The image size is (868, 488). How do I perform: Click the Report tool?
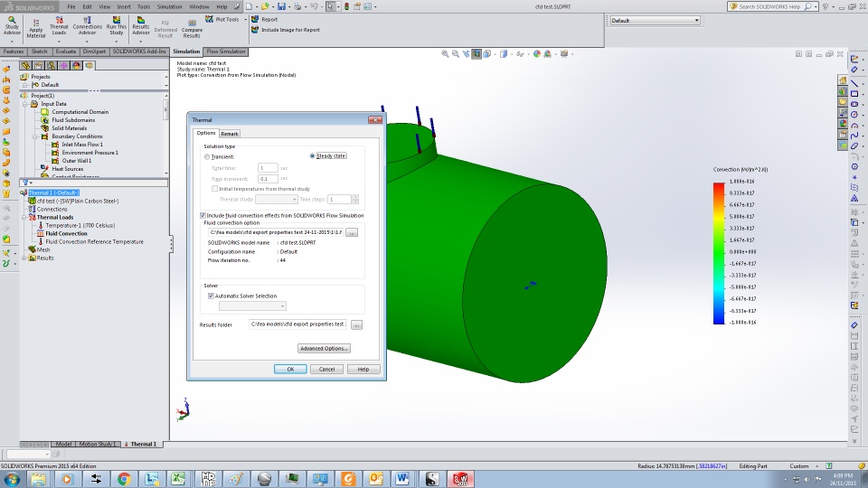click(265, 19)
